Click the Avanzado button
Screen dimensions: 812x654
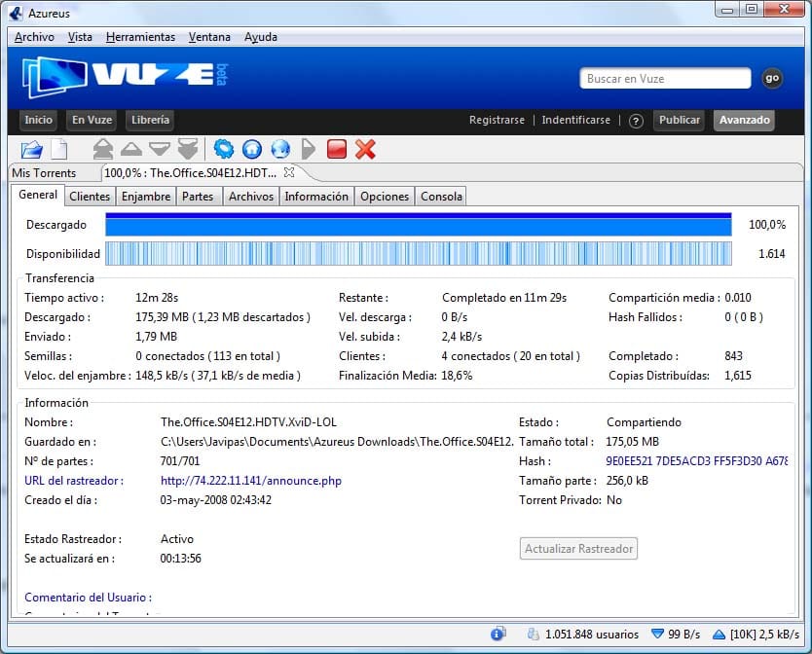tap(744, 121)
